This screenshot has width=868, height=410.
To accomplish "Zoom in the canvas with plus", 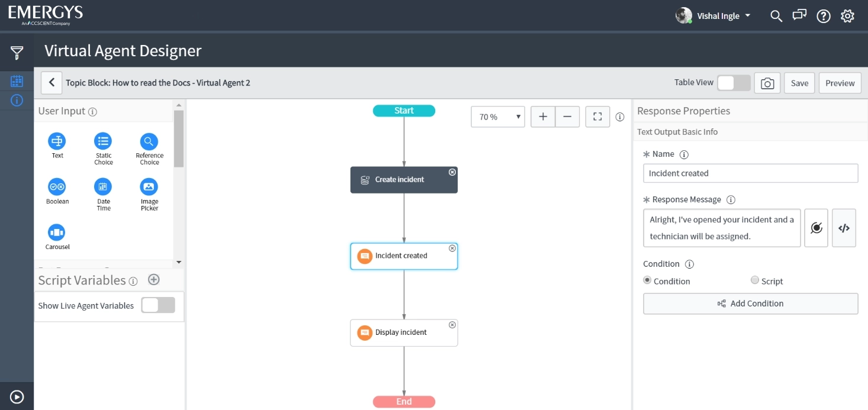I will click(543, 117).
